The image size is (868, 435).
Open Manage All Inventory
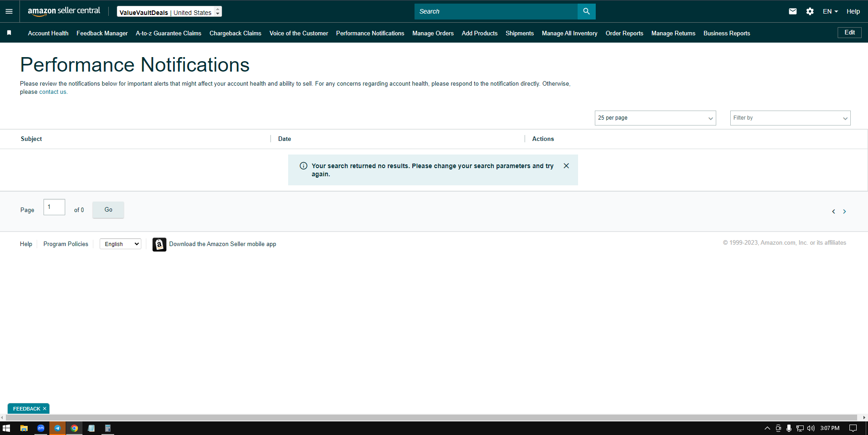click(x=569, y=33)
